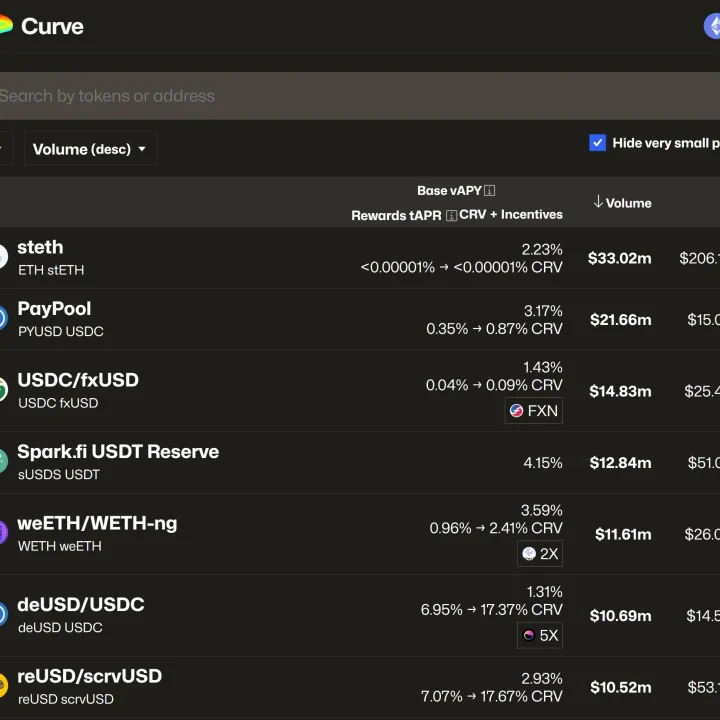This screenshot has width=720, height=720.
Task: Open the steth pool
Action: (40, 247)
